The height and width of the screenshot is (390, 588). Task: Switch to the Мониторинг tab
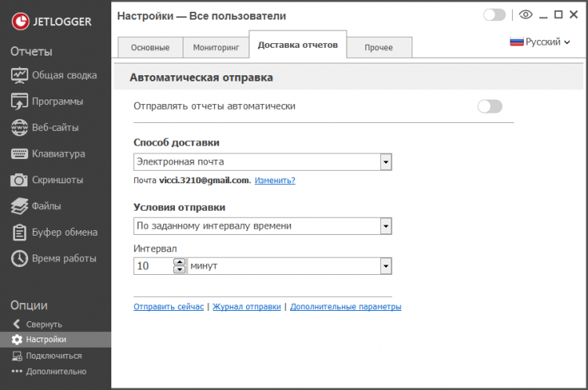click(214, 47)
